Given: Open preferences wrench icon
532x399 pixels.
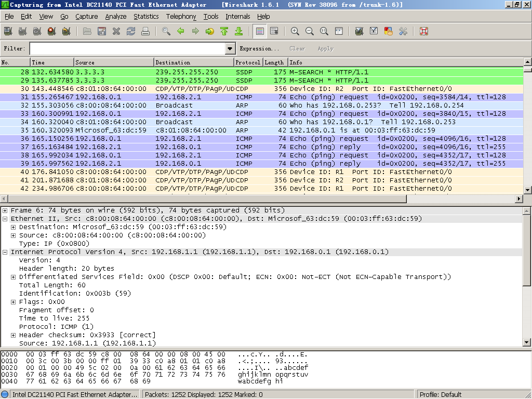Looking at the screenshot, I should pos(403,31).
